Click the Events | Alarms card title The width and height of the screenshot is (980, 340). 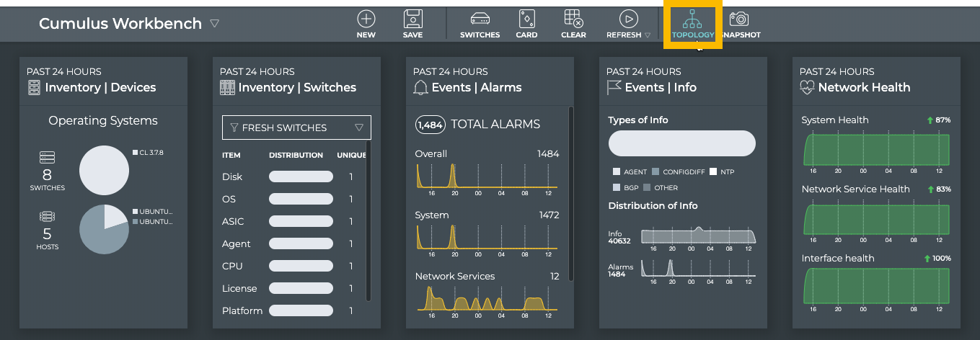click(x=476, y=87)
